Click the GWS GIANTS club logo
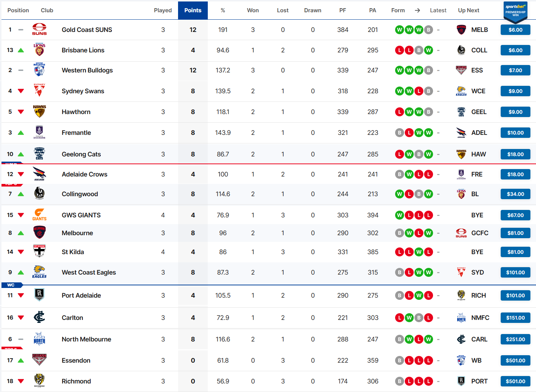This screenshot has width=536, height=392. point(39,215)
